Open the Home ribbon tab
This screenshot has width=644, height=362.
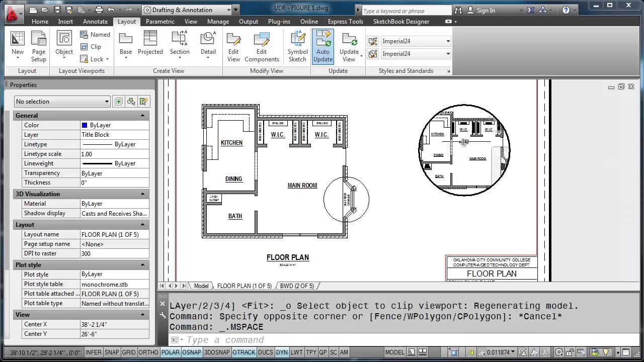[40, 22]
